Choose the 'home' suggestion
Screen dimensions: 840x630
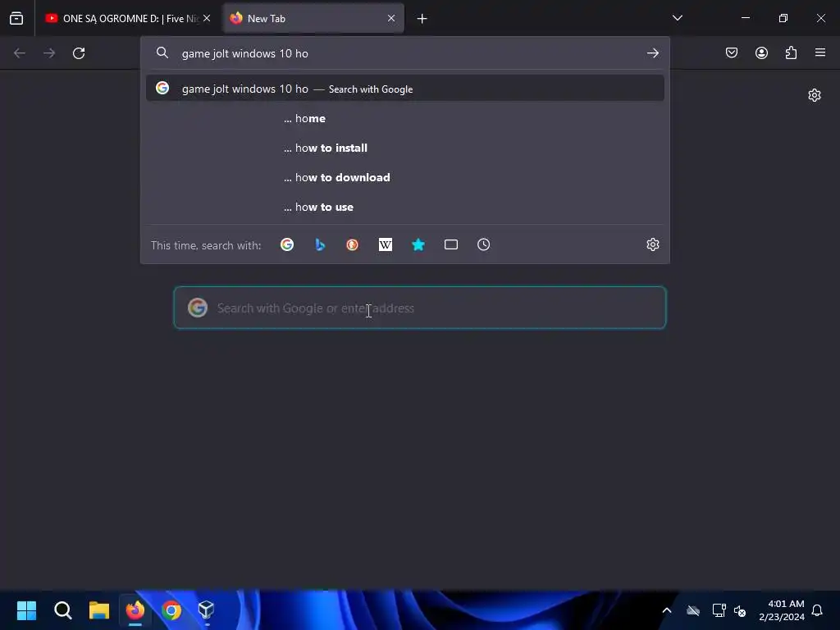click(405, 118)
